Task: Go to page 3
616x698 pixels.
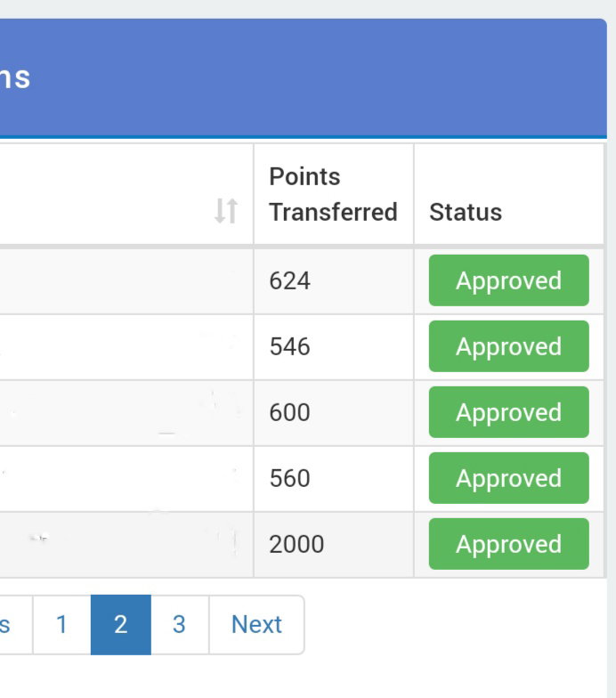Action: [180, 624]
